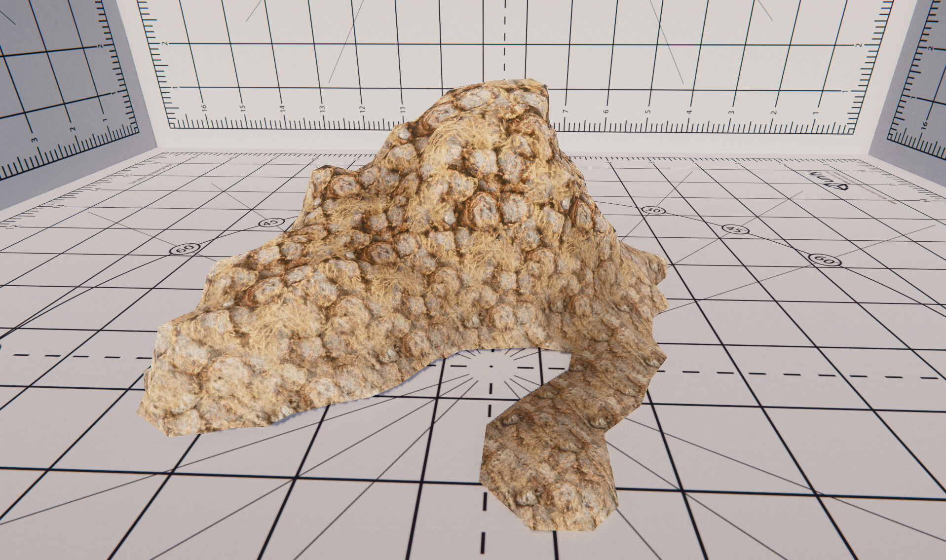The width and height of the screenshot is (946, 560).
Task: Click the circled 30 angle marker on right
Action: (652, 211)
